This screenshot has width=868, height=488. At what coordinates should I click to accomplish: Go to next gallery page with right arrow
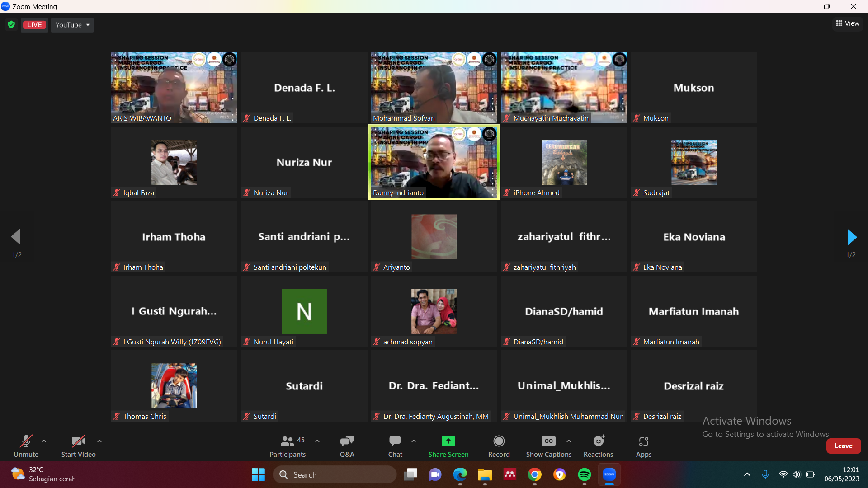coord(851,237)
